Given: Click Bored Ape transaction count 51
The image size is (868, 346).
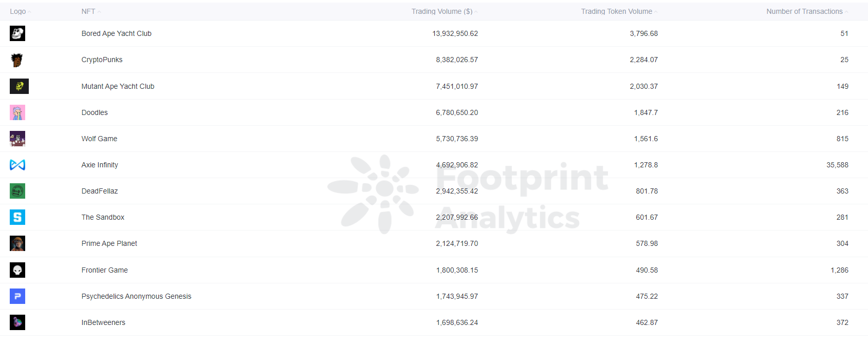Looking at the screenshot, I should click(844, 33).
